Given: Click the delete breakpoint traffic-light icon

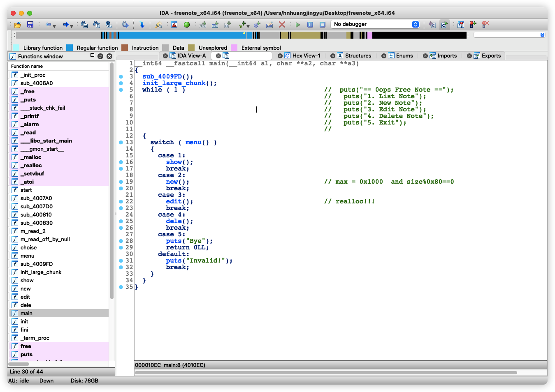Looking at the screenshot, I should (485, 25).
